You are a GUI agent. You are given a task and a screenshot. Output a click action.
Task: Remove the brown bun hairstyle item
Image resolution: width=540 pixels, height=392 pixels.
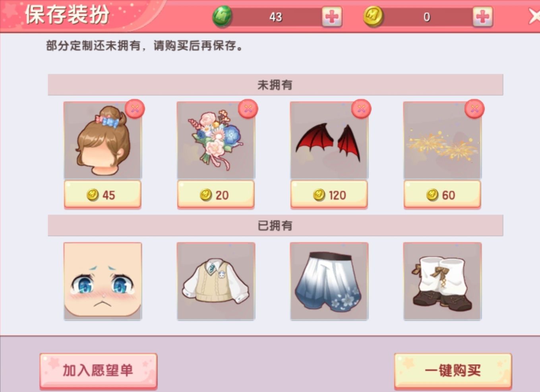tap(135, 109)
